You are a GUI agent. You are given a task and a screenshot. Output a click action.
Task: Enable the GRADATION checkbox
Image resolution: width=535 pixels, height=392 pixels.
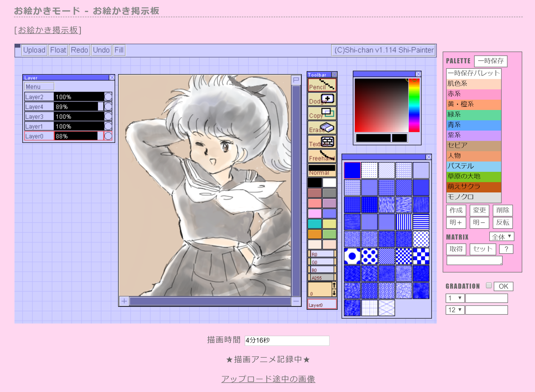(x=489, y=285)
